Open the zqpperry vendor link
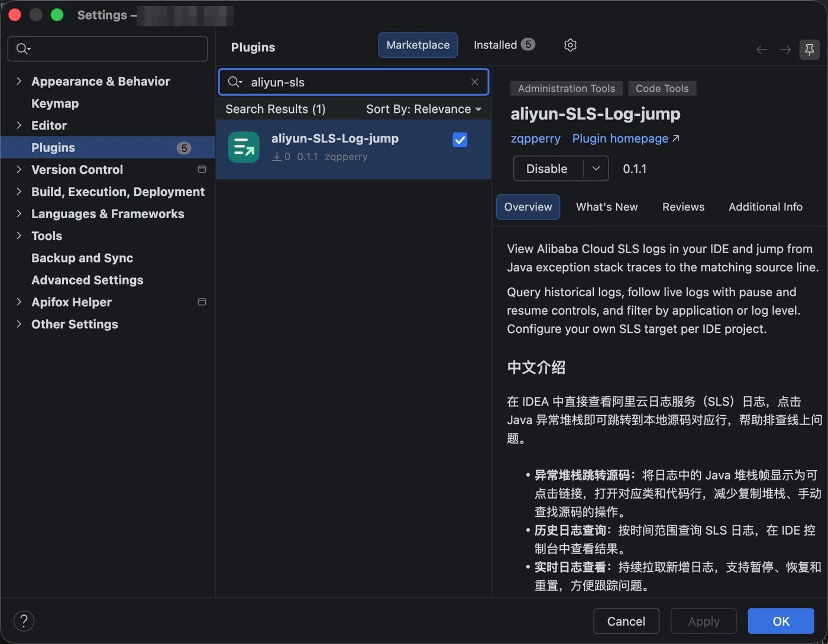 point(535,138)
